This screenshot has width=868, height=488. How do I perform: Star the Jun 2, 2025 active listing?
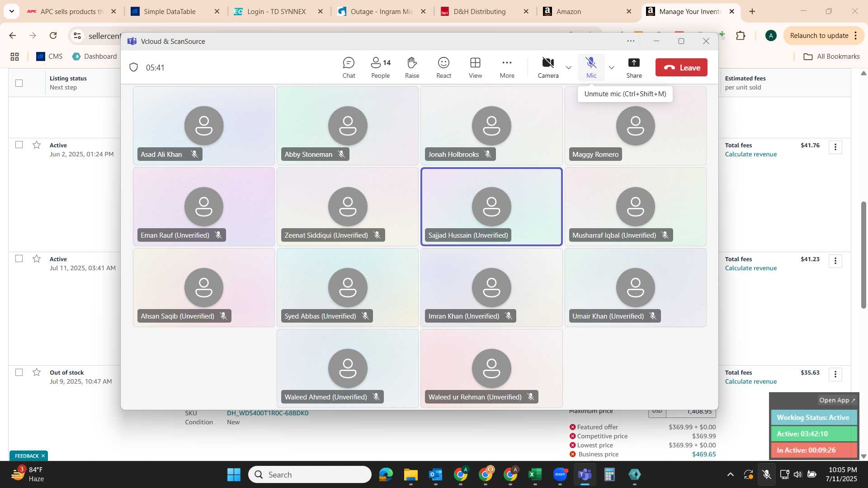coord(37,145)
